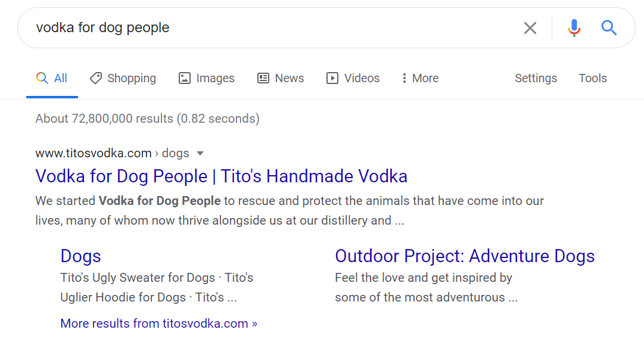Click the www.titosvodka.com breadcrumb URL
This screenshot has height=342, width=644.
click(93, 153)
